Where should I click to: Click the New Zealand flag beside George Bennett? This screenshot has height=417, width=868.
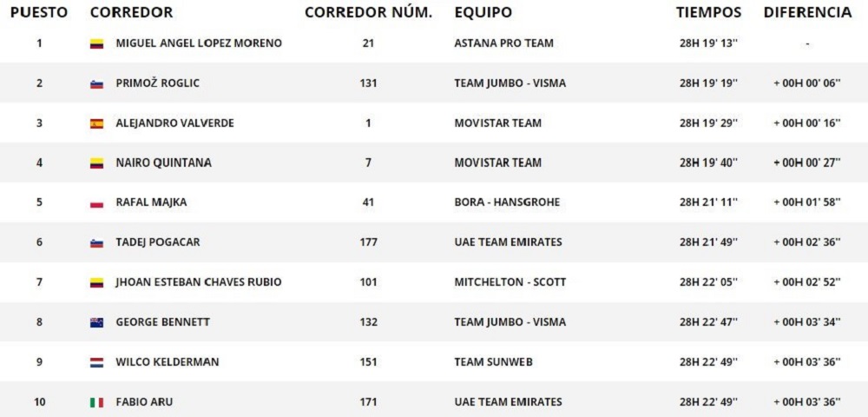(x=96, y=322)
